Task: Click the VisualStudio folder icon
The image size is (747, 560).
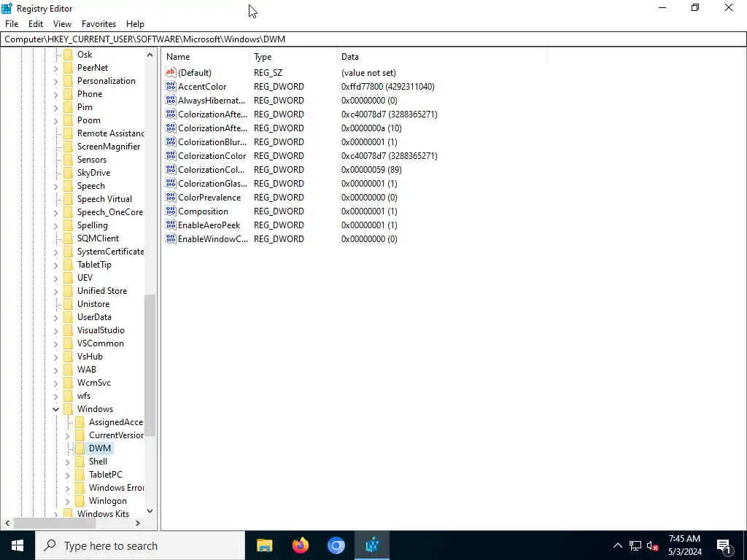Action: 69,330
